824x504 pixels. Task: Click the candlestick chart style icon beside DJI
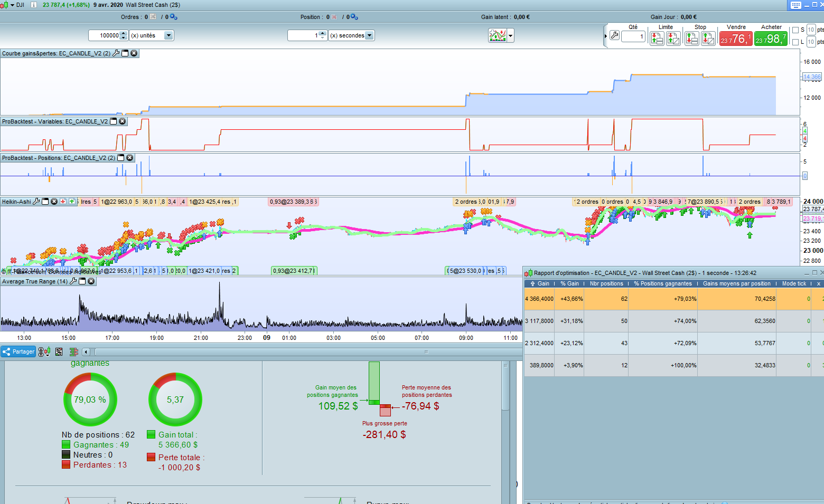[x=4, y=5]
